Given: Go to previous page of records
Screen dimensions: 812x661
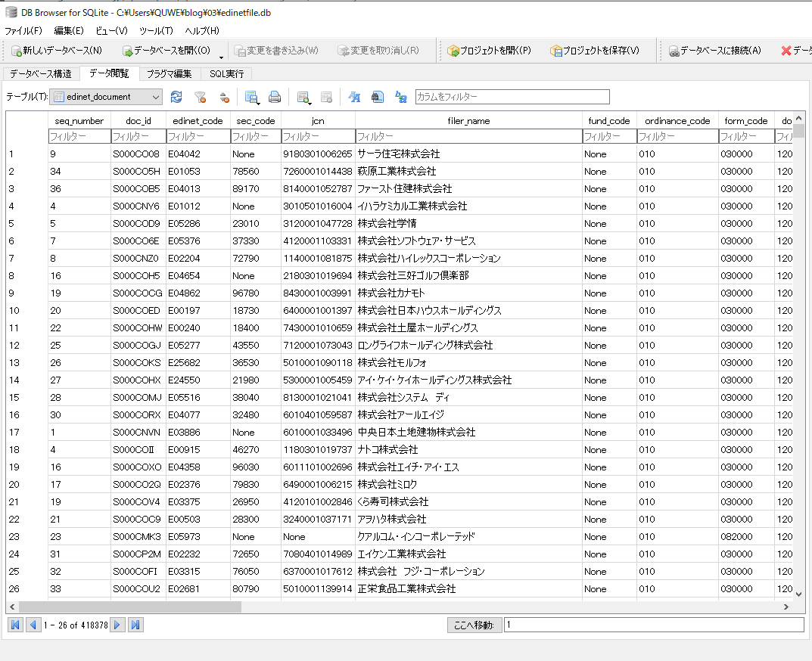Looking at the screenshot, I should point(33,625).
